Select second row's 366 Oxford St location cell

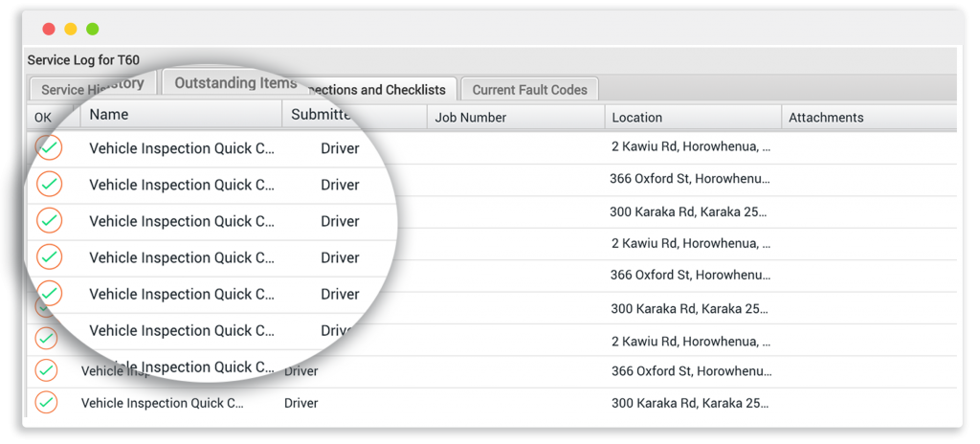[x=690, y=179]
